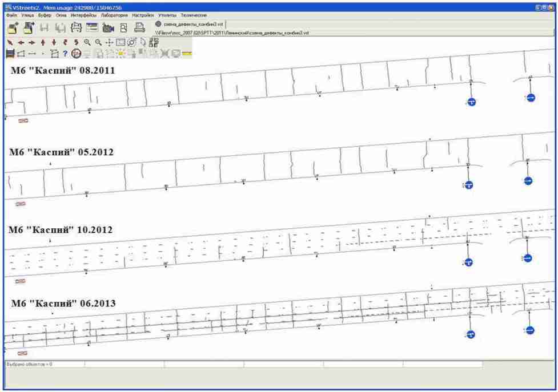Open the Утилиты menu
This screenshot has height=392, width=558.
[167, 15]
